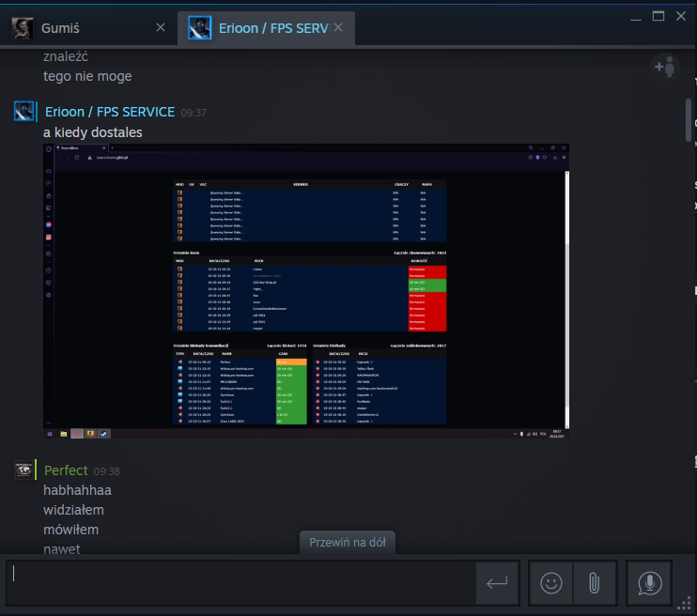Click the Perfect username in chat
Viewport: 697px width, 616px height.
coord(66,470)
